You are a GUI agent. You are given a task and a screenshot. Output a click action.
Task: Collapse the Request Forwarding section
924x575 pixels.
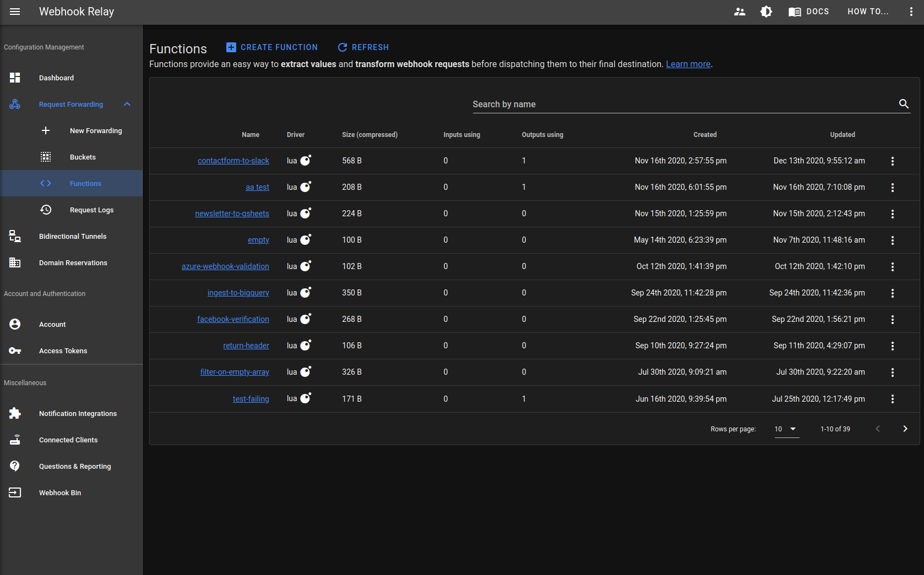[127, 104]
